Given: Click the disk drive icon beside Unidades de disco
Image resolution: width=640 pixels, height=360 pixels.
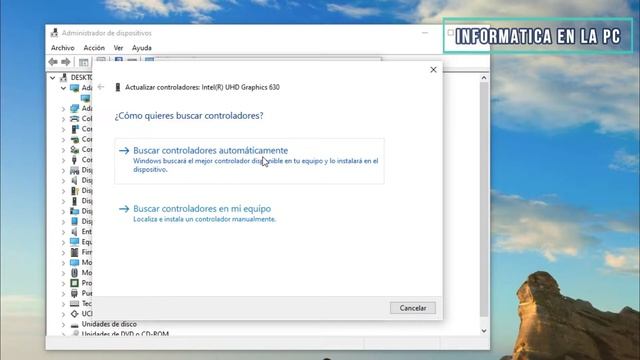Looking at the screenshot, I should point(74,325).
